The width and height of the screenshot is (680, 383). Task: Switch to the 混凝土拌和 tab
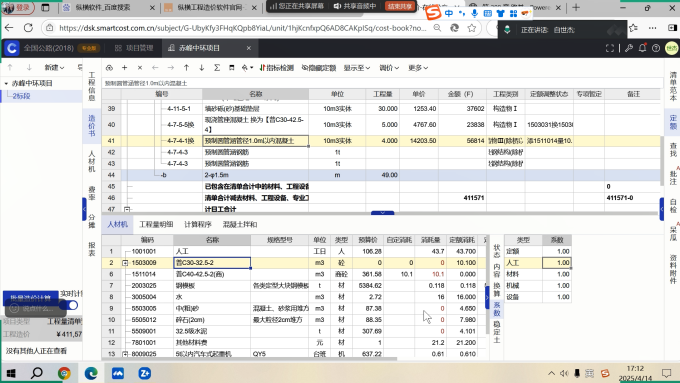240,224
